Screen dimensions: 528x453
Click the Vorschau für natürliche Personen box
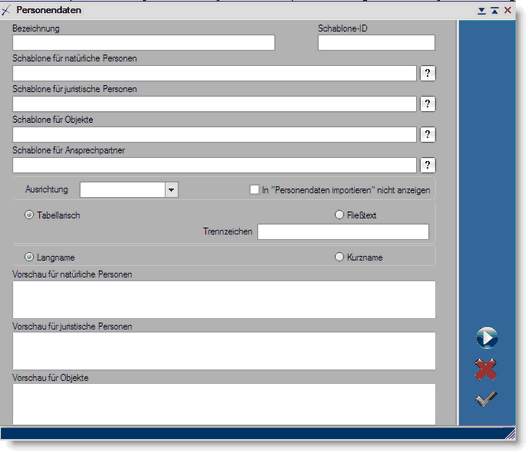[x=224, y=299]
